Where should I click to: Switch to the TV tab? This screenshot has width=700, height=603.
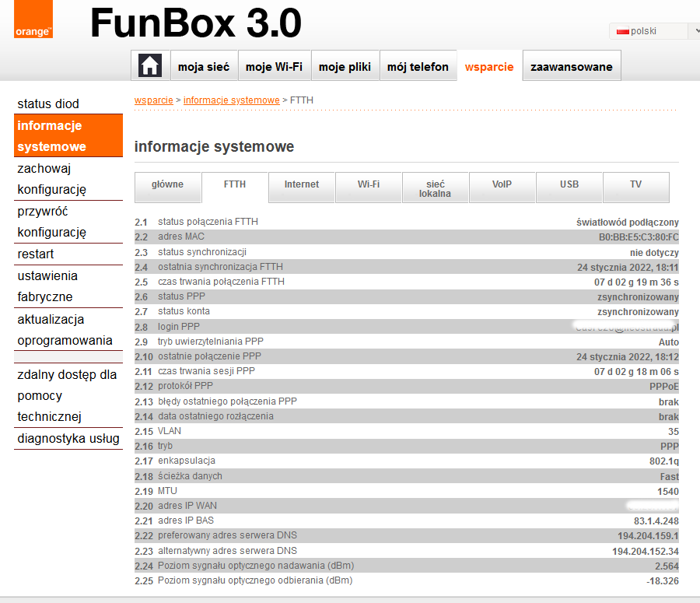(x=635, y=185)
